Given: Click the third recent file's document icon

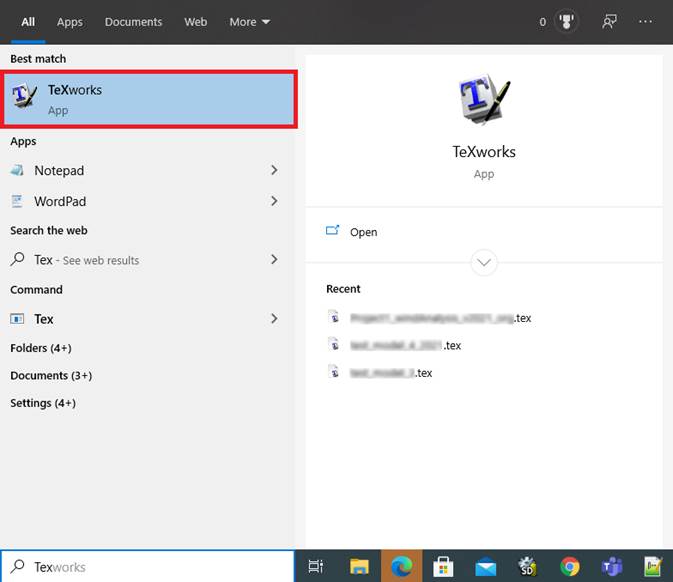Looking at the screenshot, I should pyautogui.click(x=333, y=372).
